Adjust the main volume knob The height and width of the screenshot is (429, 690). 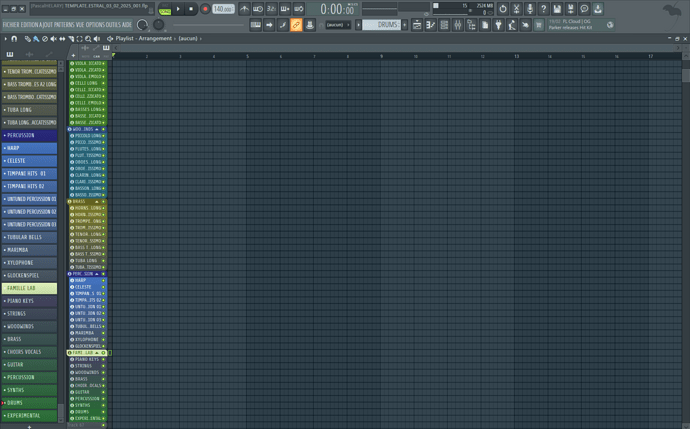coord(142,25)
